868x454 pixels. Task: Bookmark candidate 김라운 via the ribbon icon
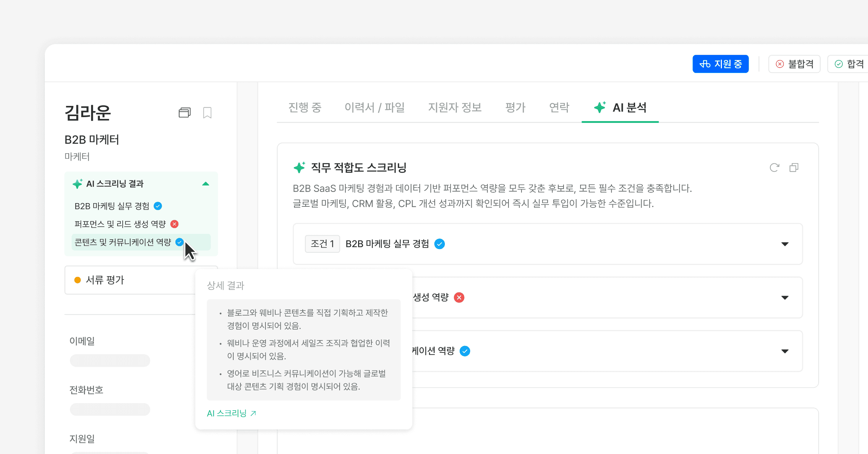(x=207, y=113)
